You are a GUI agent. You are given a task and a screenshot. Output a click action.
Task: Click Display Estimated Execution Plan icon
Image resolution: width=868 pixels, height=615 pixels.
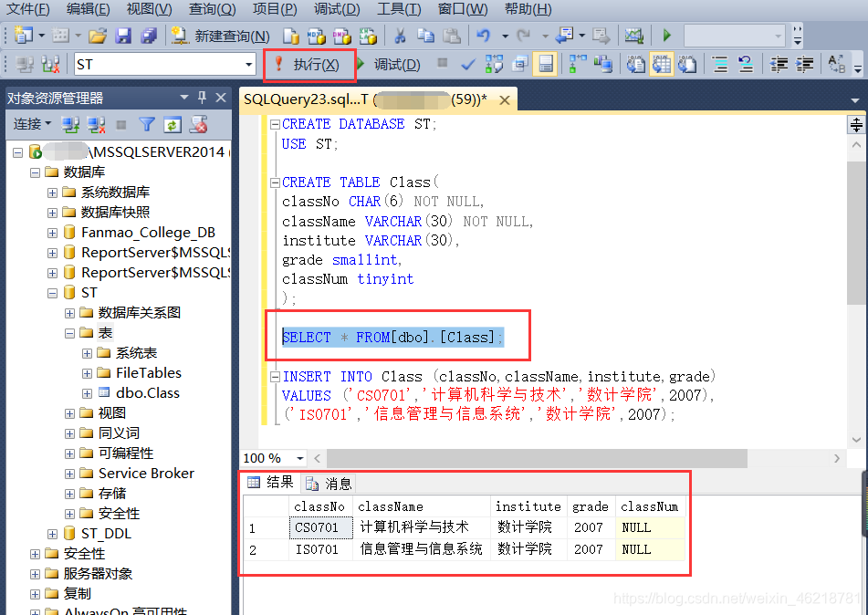click(494, 65)
